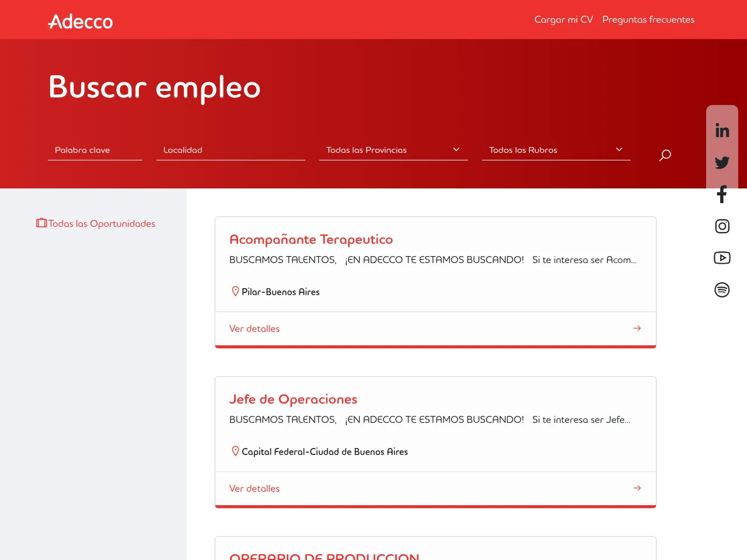Open the Acompañante Terapeutico job title
Image resolution: width=747 pixels, height=560 pixels.
pos(311,239)
